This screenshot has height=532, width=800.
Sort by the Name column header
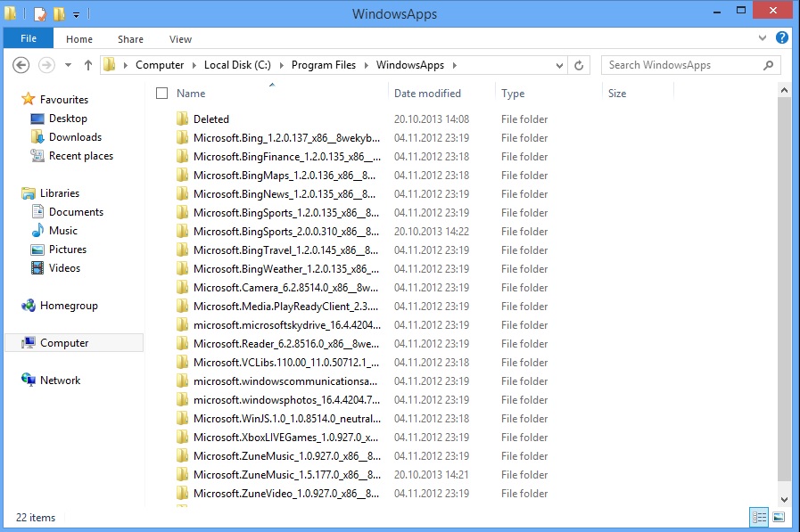[191, 94]
